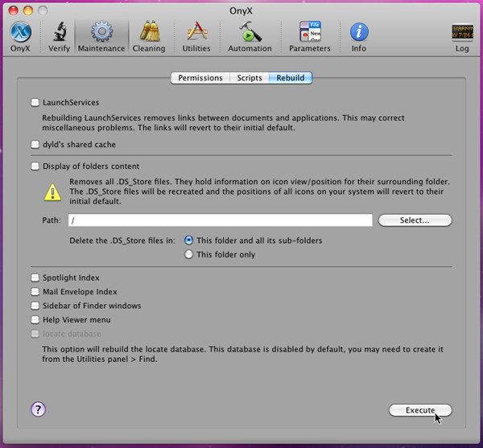Select the Rebuild tab
483x448 pixels.
point(291,78)
